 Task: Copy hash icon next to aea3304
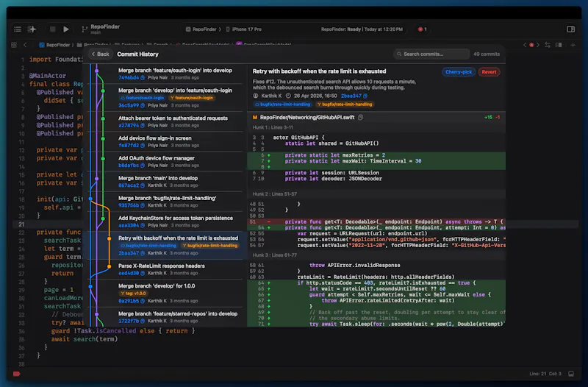point(143,225)
